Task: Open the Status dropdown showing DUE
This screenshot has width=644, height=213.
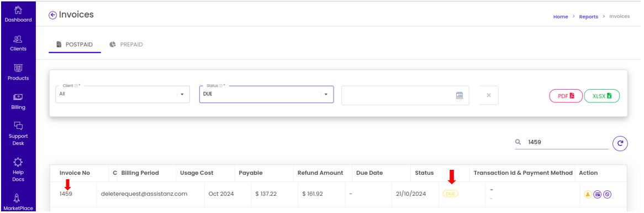Action: click(266, 94)
